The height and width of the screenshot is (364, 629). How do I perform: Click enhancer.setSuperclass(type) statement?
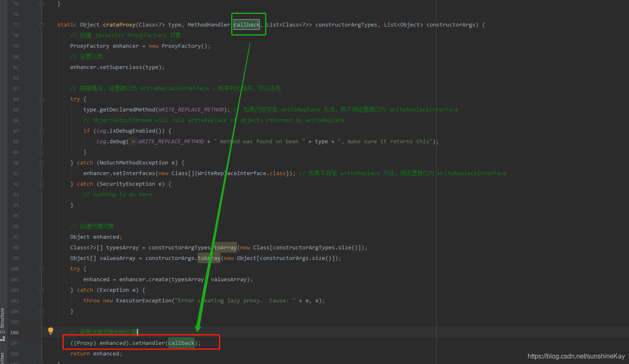tap(118, 67)
